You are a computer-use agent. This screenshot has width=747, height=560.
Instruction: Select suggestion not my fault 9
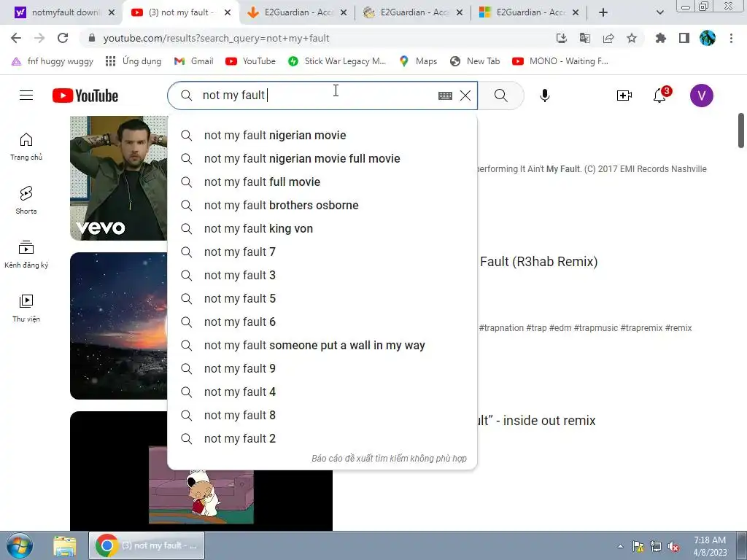[322, 368]
